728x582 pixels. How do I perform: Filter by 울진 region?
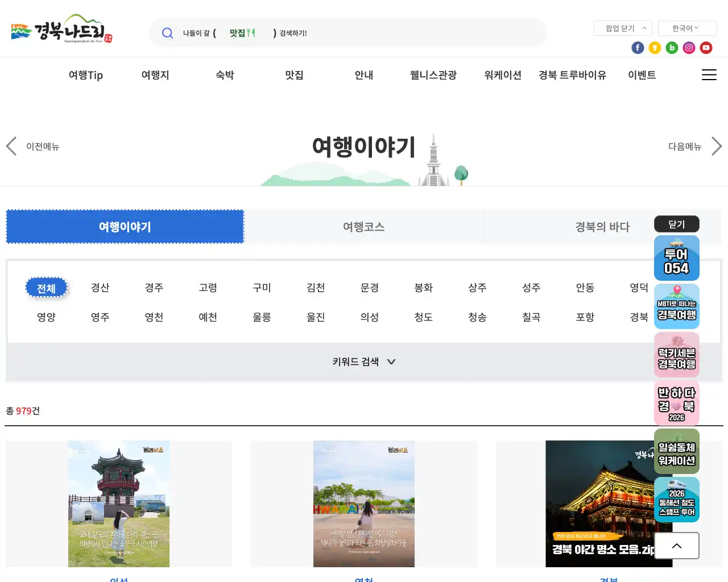(316, 317)
